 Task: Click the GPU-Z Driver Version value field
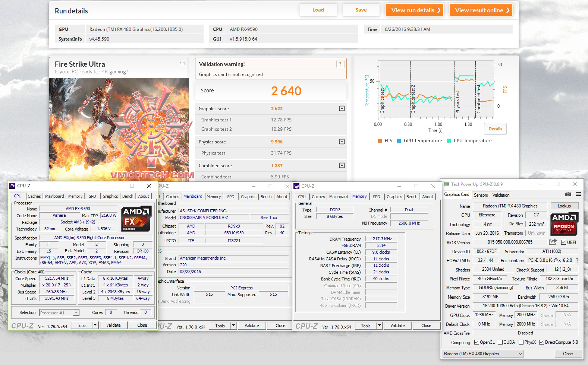[526, 306]
